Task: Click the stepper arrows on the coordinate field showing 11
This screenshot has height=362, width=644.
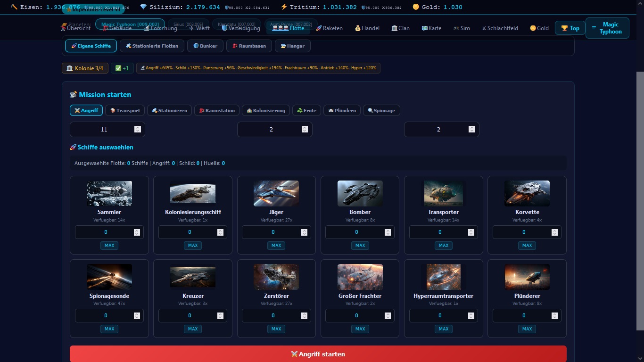Action: [137, 129]
